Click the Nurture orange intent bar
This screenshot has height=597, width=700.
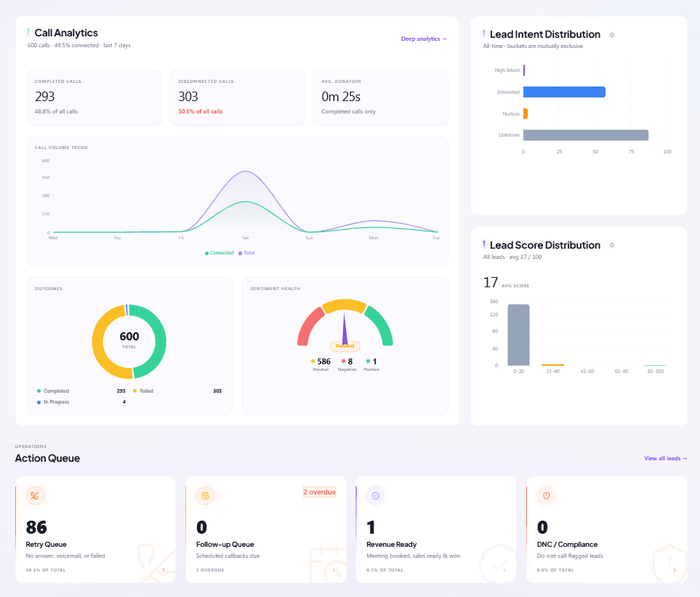[x=526, y=113]
